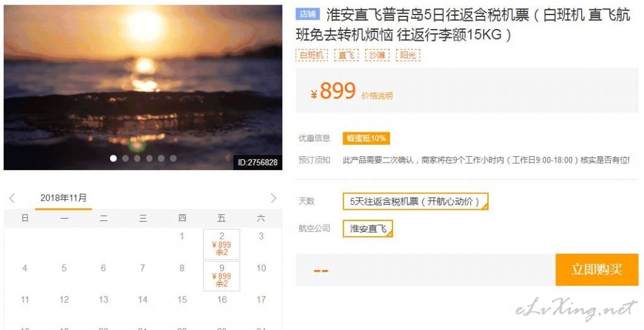Screen dimensions: 644x330
Task: Click calendar date 7
Action: [143, 268]
